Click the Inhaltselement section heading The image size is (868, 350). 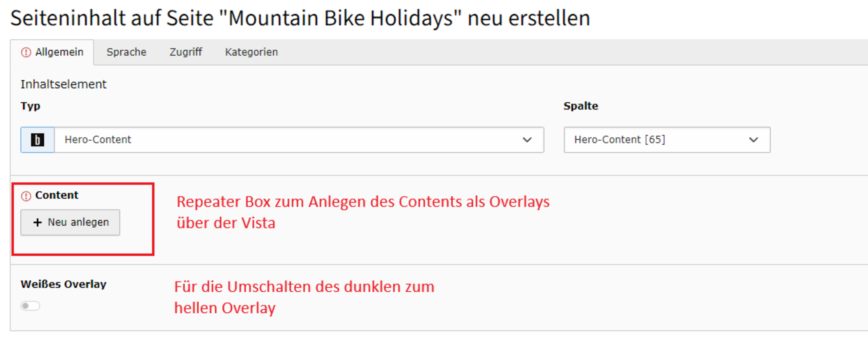63,84
